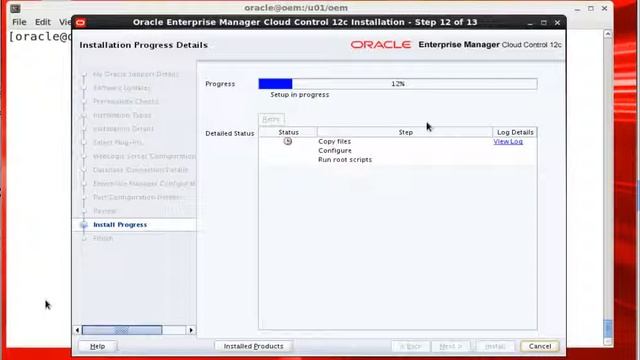The width and height of the screenshot is (640, 360).
Task: Select Enterprise Manager Configuration step
Action: 144,184
